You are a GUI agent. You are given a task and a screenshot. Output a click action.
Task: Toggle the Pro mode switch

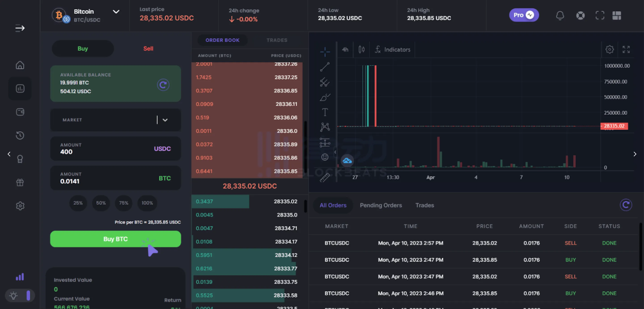524,15
